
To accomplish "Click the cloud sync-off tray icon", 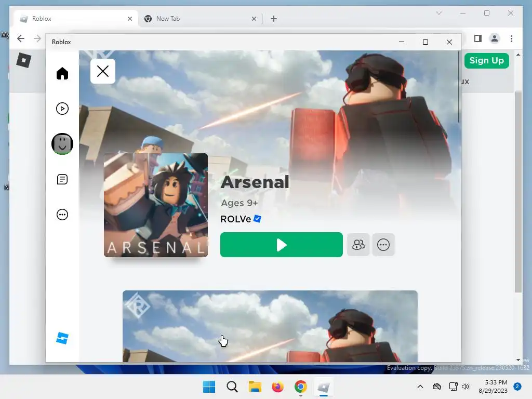I will tap(436, 387).
